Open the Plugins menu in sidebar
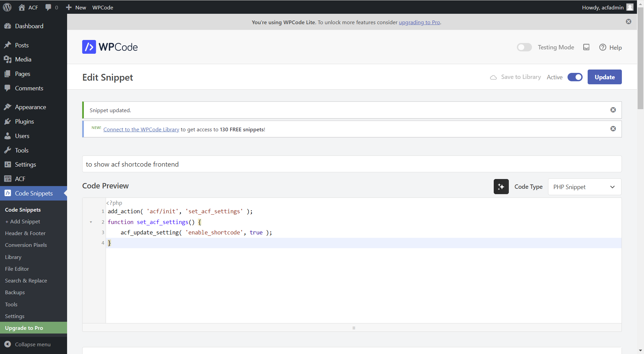Screen dimensions: 644x354 [x=24, y=122]
